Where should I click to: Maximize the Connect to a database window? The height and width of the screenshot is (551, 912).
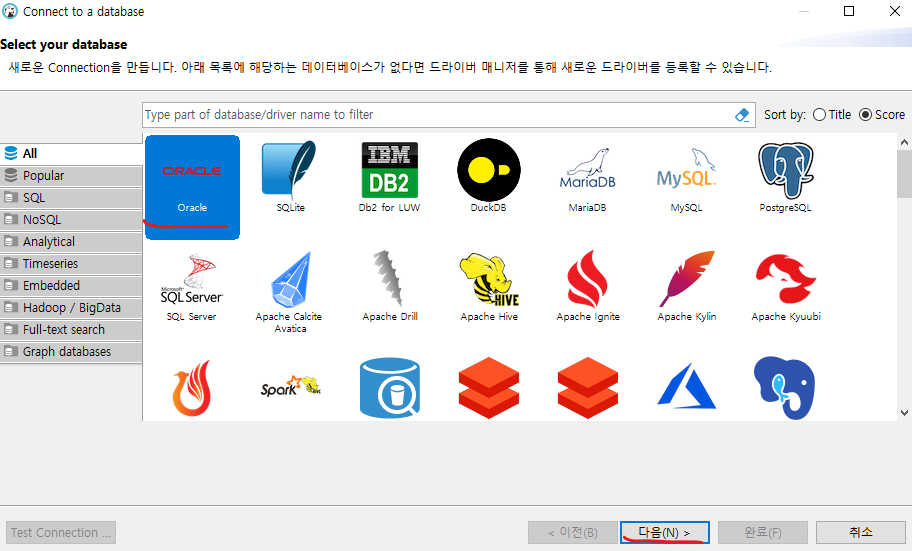(849, 11)
